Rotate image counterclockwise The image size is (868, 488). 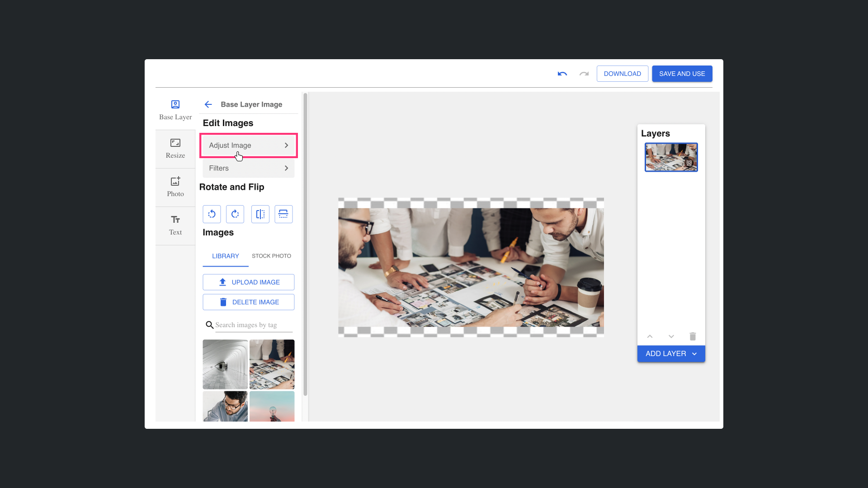coord(212,214)
